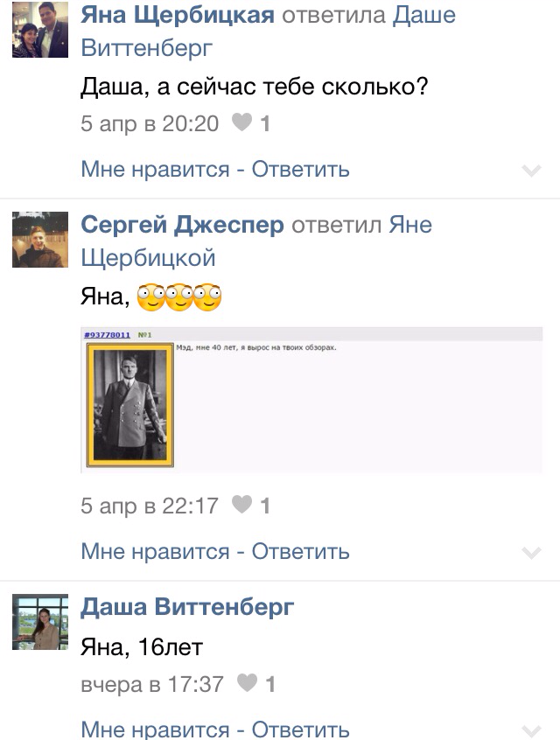Open replied-to user Даше Виттенберг link

(269, 31)
